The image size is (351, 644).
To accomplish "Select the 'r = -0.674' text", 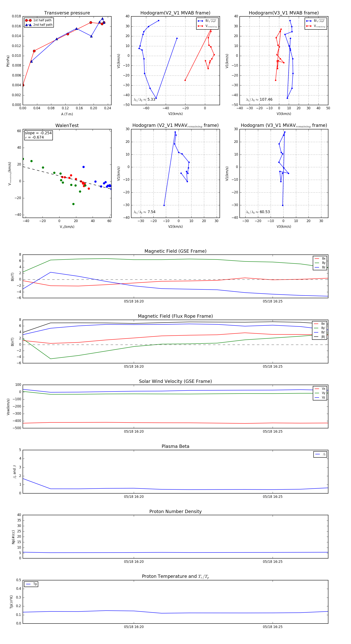I will pyautogui.click(x=35, y=137).
